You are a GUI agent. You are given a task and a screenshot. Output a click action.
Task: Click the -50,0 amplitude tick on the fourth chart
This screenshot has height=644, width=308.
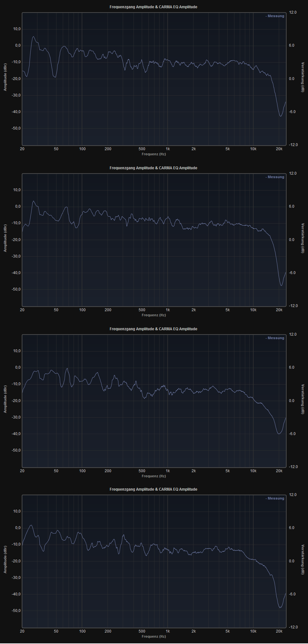pos(16,611)
